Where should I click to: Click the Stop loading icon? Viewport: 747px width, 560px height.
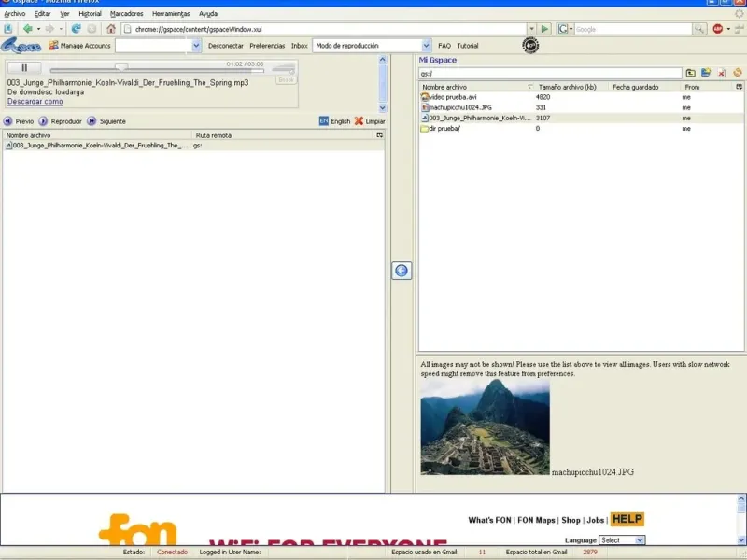point(92,29)
